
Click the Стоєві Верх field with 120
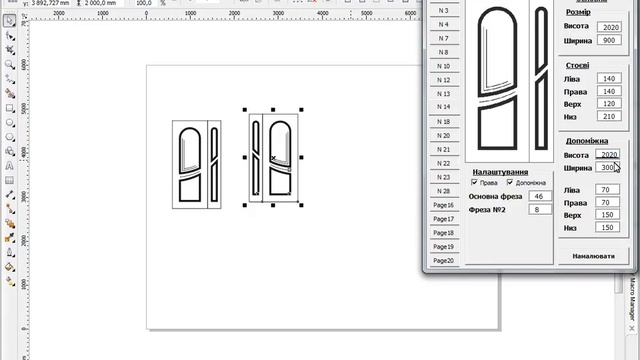click(609, 104)
